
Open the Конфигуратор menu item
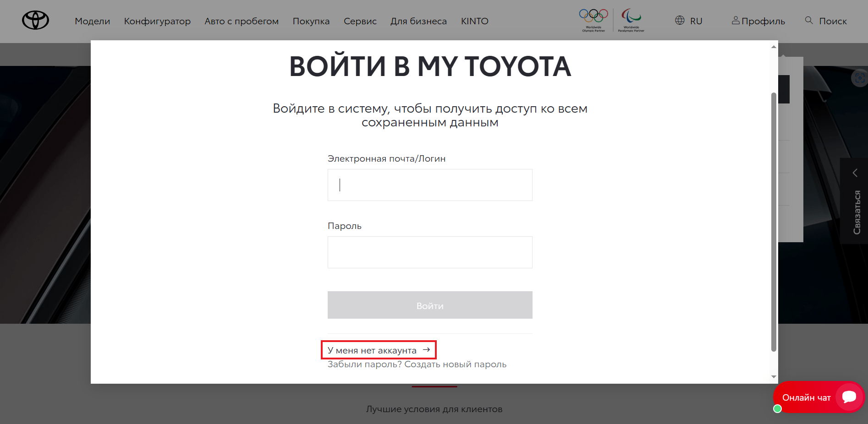157,21
